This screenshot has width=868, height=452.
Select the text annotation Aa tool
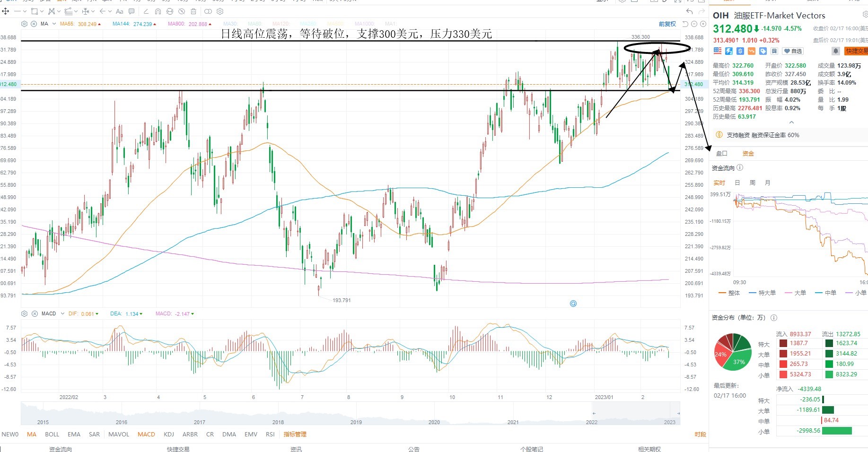coord(119,11)
